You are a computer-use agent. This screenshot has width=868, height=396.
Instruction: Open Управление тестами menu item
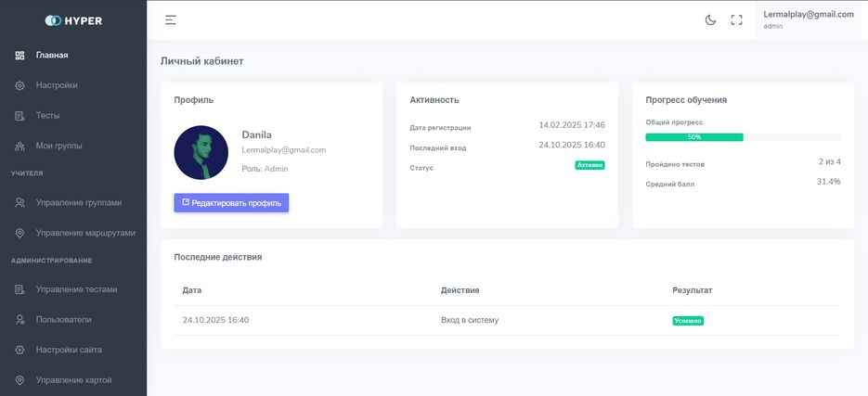pyautogui.click(x=76, y=289)
